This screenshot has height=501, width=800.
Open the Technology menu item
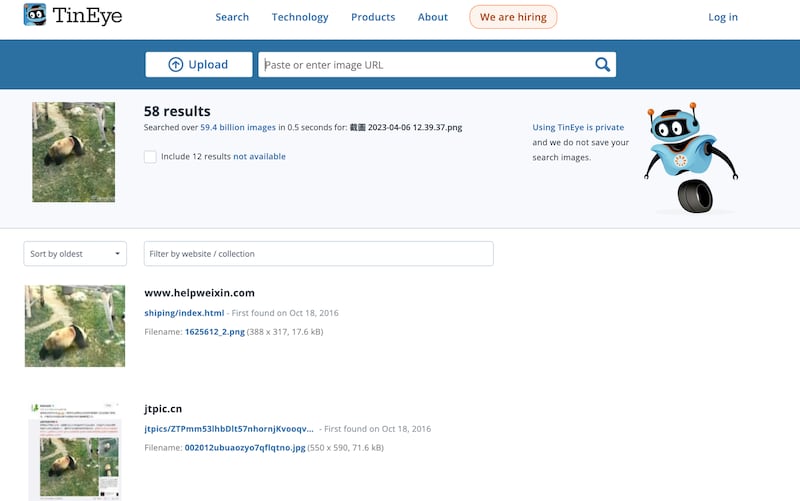click(300, 17)
